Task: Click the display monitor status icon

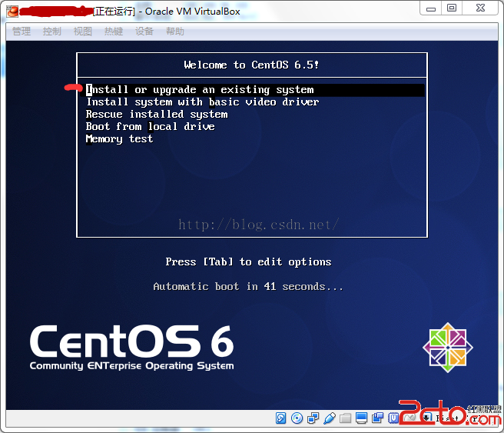Action: coord(361,418)
